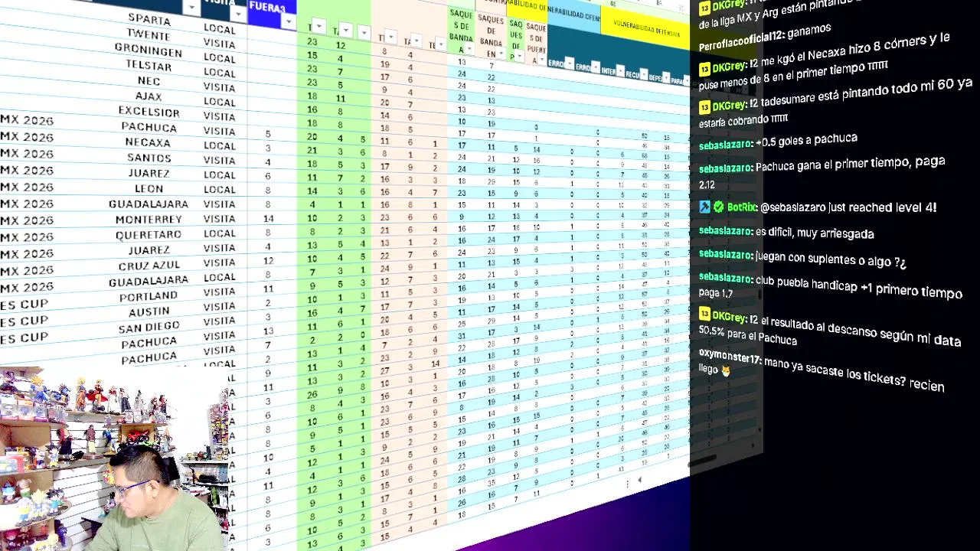Open the first filter arrow in the peach columns
The image size is (980, 551).
[390, 37]
